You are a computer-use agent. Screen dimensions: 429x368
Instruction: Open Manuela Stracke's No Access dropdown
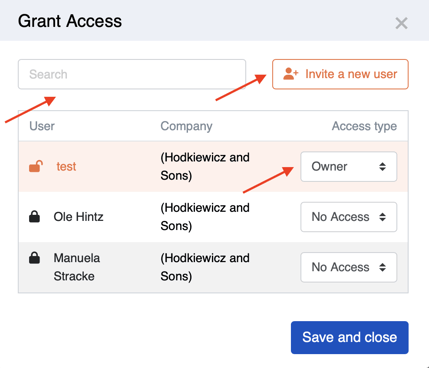tap(349, 267)
